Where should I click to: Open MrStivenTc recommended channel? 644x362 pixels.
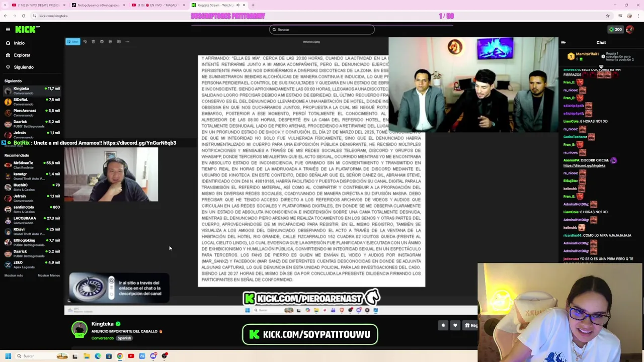coord(31,165)
